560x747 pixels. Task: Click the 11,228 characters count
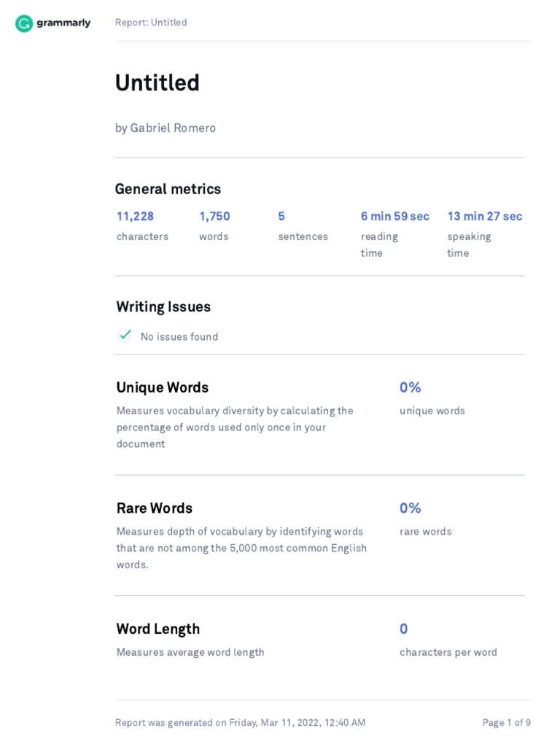click(x=135, y=217)
